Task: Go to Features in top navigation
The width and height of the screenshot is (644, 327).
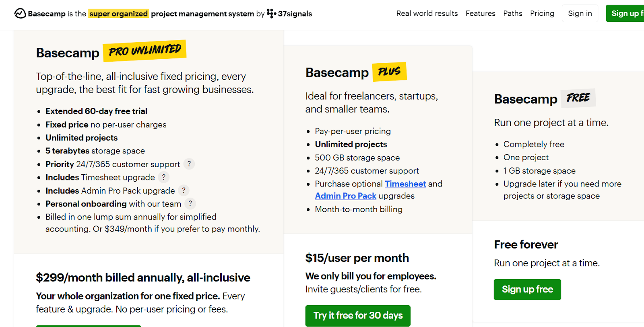Action: [481, 14]
